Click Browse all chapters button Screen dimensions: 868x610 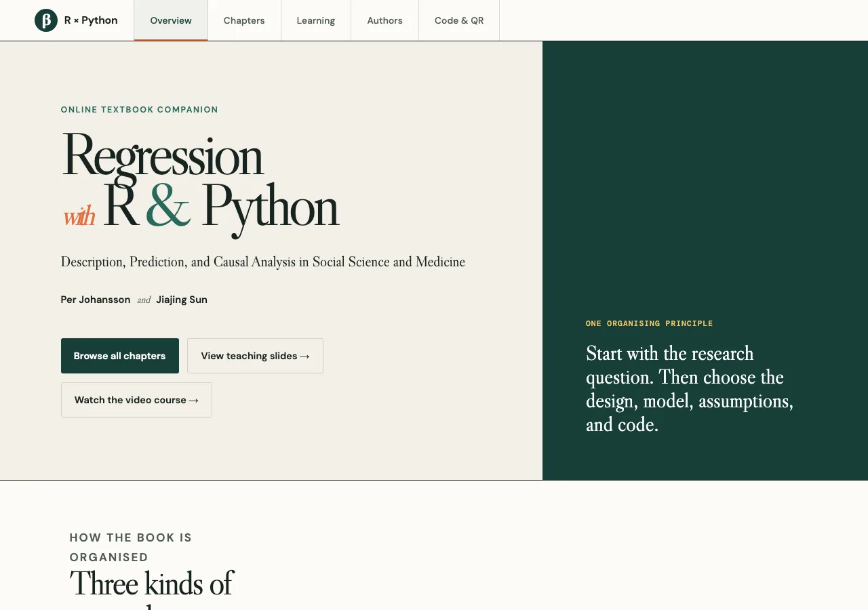tap(120, 356)
